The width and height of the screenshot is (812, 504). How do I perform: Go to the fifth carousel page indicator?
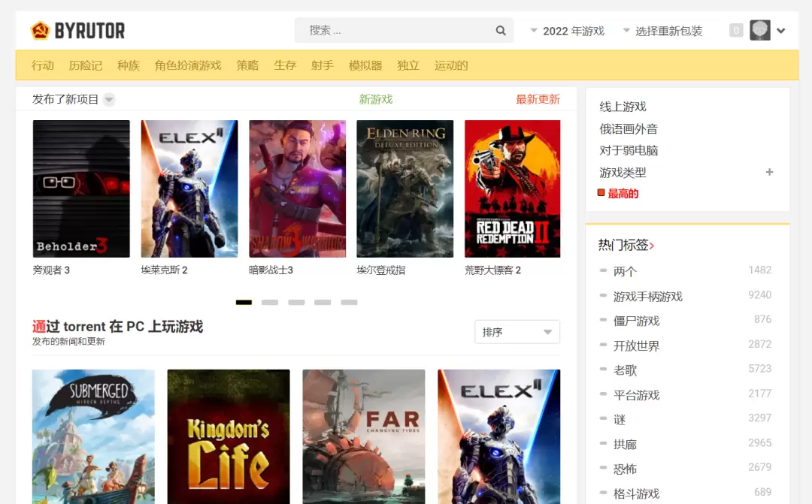349,302
